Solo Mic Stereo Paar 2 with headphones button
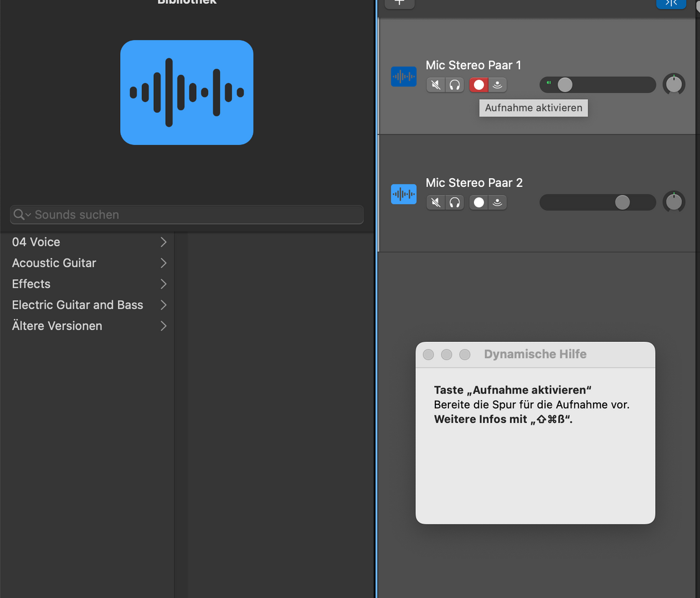 pos(455,202)
